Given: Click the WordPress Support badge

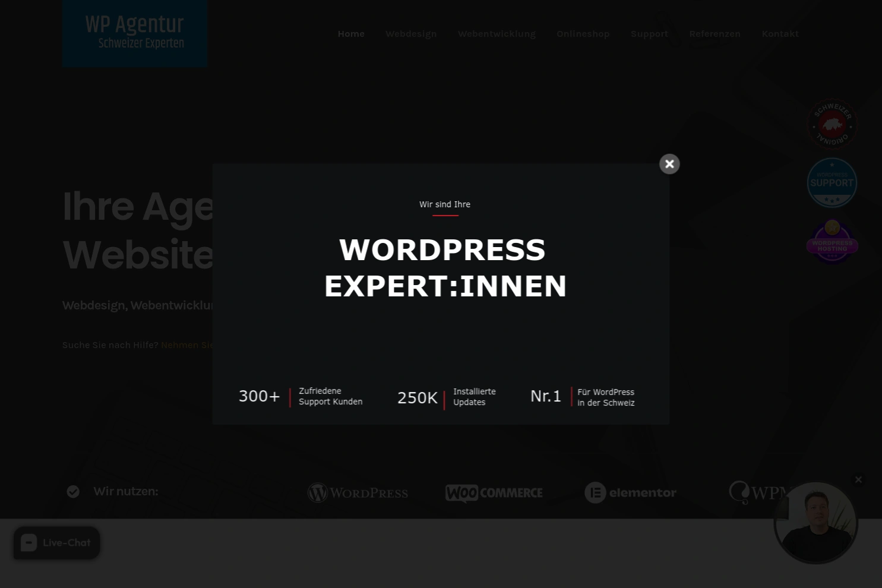Looking at the screenshot, I should click(x=832, y=182).
